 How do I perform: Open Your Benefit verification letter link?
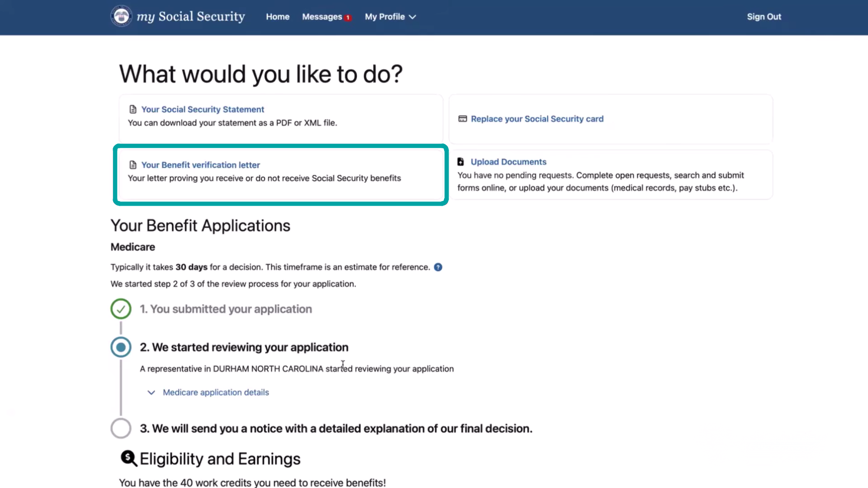pos(200,165)
